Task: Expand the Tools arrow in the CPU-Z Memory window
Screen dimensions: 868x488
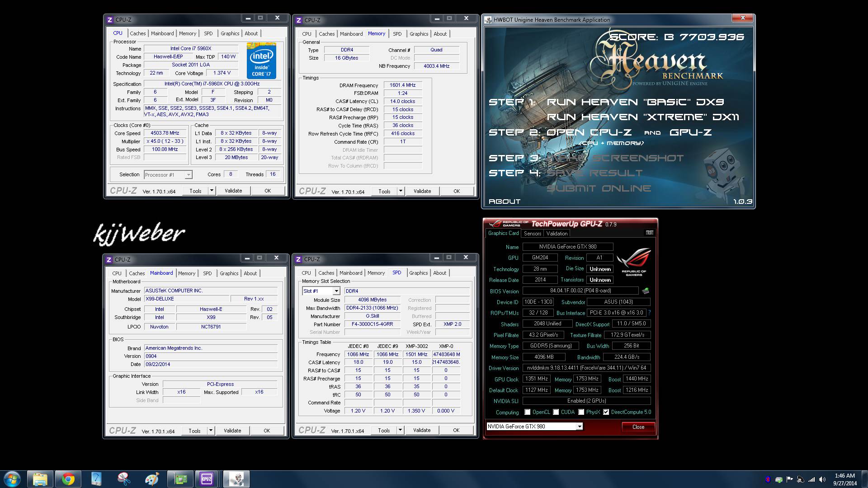Action: [x=400, y=191]
